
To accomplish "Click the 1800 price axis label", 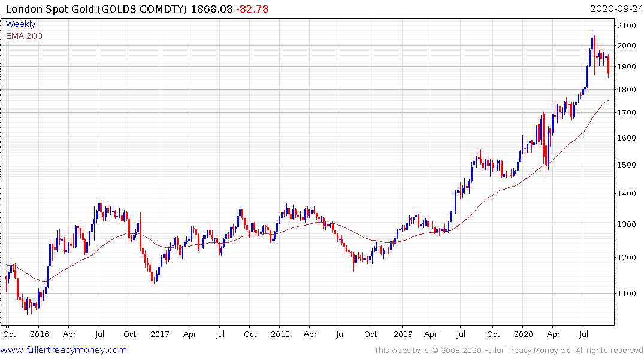I will pos(627,89).
